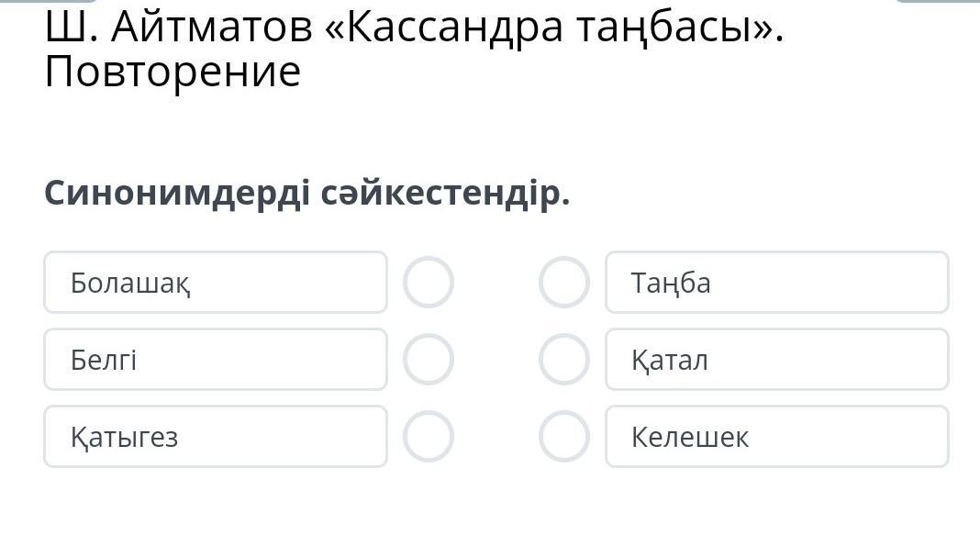This screenshot has height=546, width=980.
Task: Click the instruction text Синонимдерді сәйкестендір
Action: [306, 194]
